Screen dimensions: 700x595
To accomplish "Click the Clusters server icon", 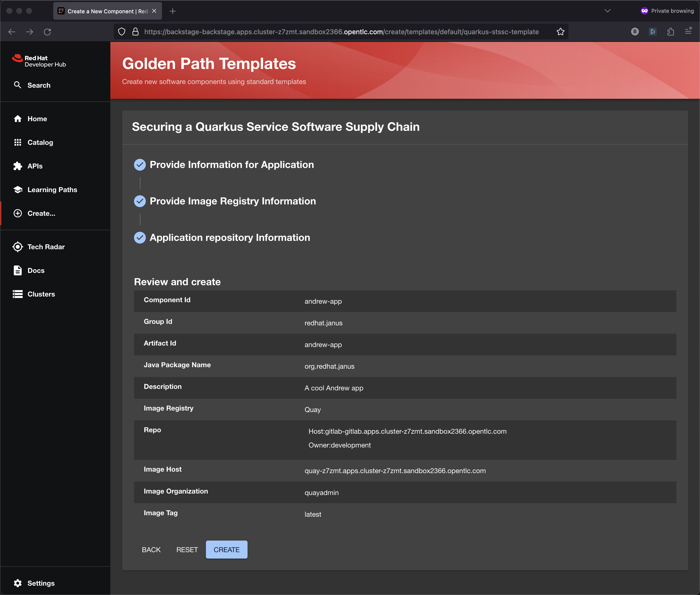I will pyautogui.click(x=17, y=294).
